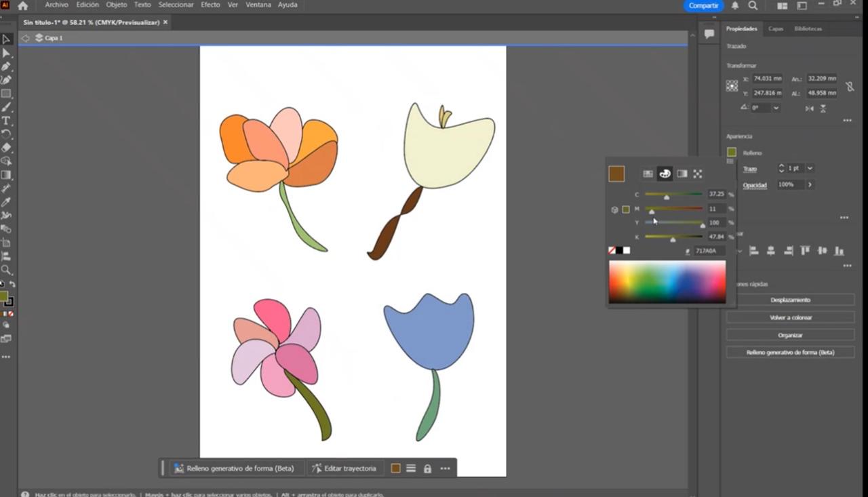Select the Direct Selection tool

coord(6,53)
